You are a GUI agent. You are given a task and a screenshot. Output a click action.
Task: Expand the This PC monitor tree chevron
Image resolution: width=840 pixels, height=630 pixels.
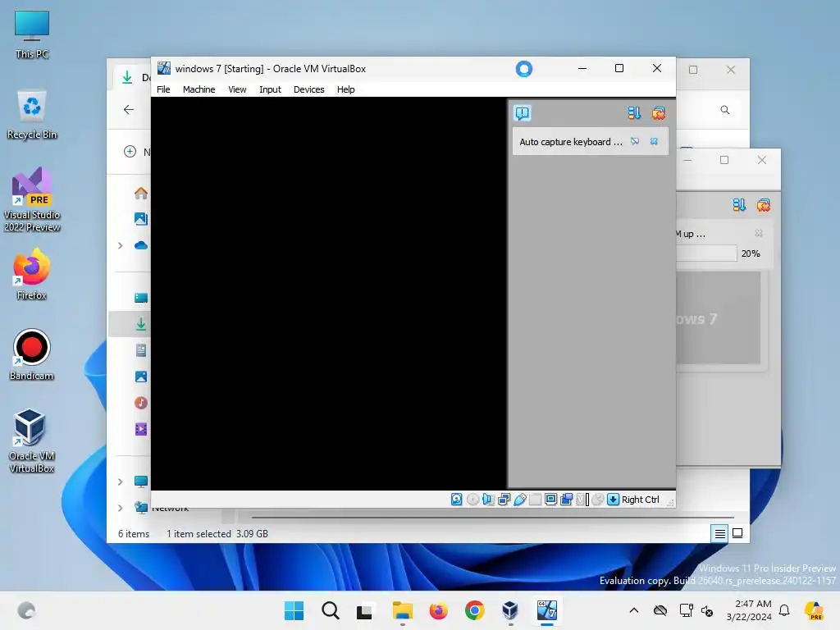click(x=120, y=482)
